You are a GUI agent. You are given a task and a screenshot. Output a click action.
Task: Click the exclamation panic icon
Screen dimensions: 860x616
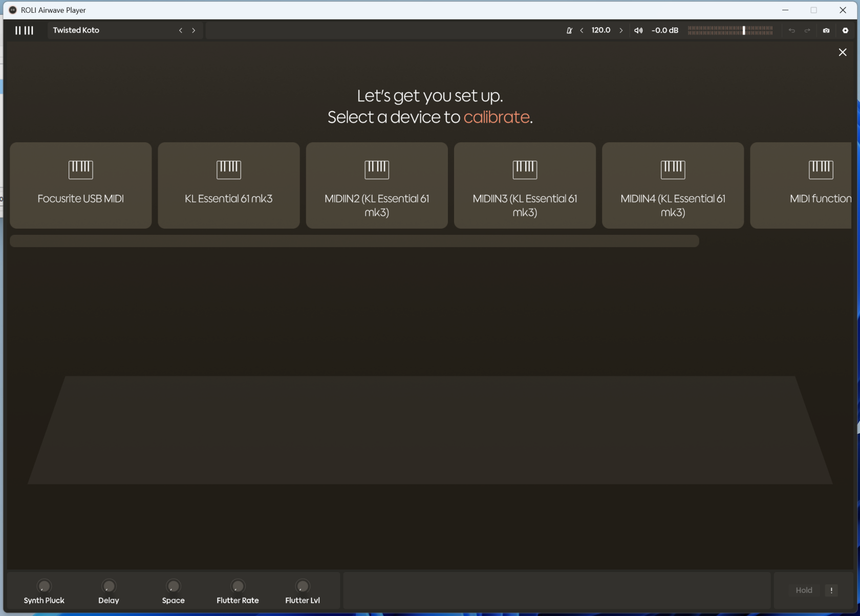click(x=831, y=590)
